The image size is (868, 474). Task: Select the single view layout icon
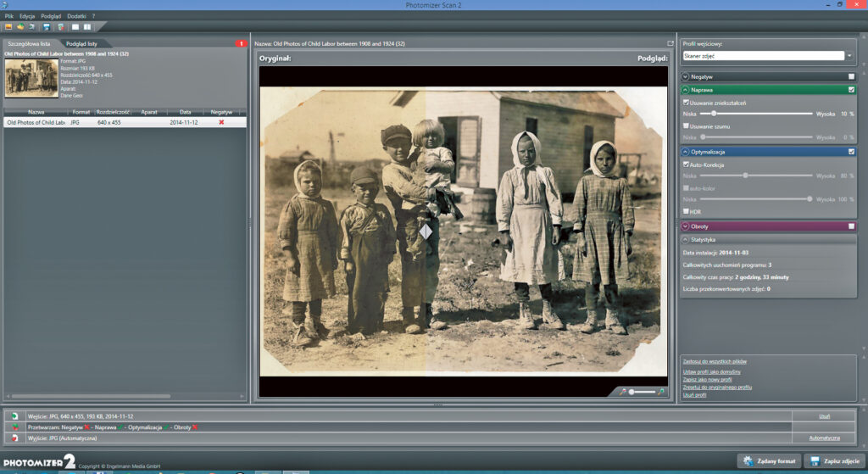click(75, 26)
